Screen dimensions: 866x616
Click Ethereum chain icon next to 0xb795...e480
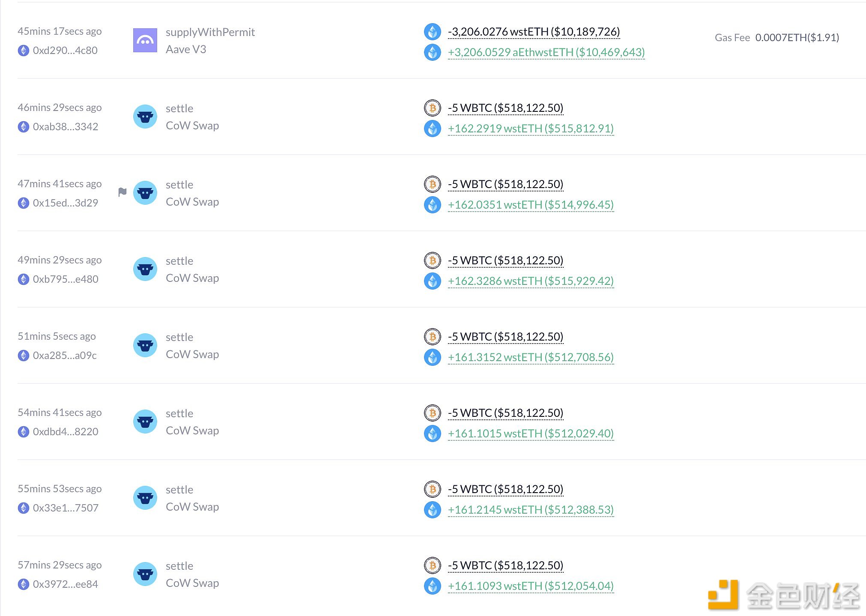click(24, 279)
